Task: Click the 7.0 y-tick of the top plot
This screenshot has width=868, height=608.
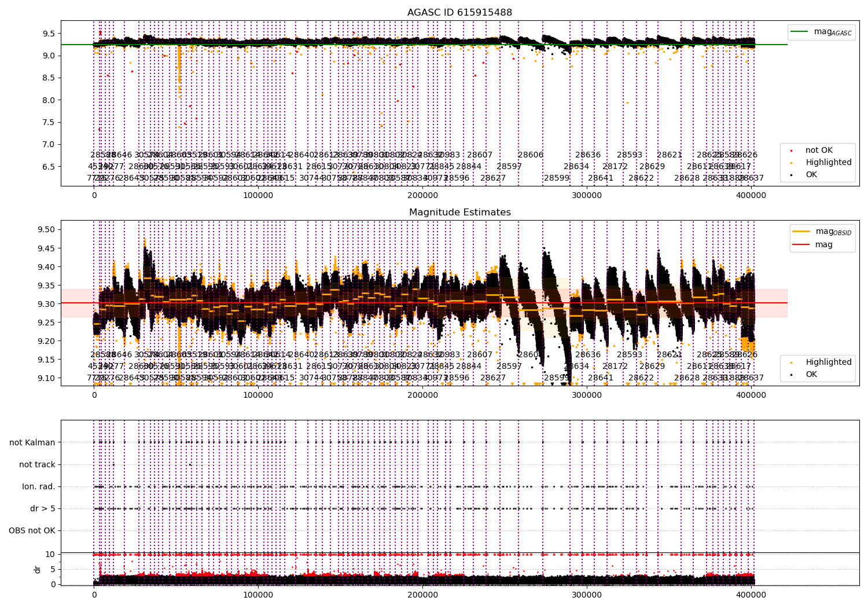Action: point(49,145)
